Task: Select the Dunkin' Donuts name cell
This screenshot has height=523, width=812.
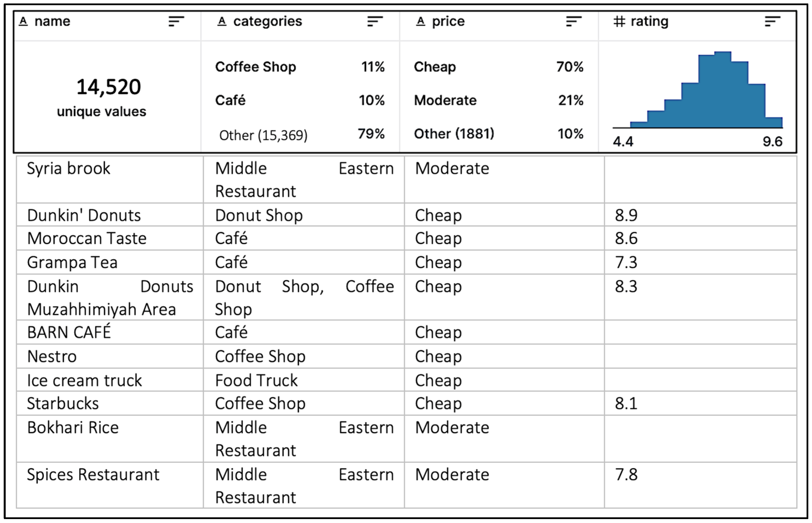Action: (84, 215)
